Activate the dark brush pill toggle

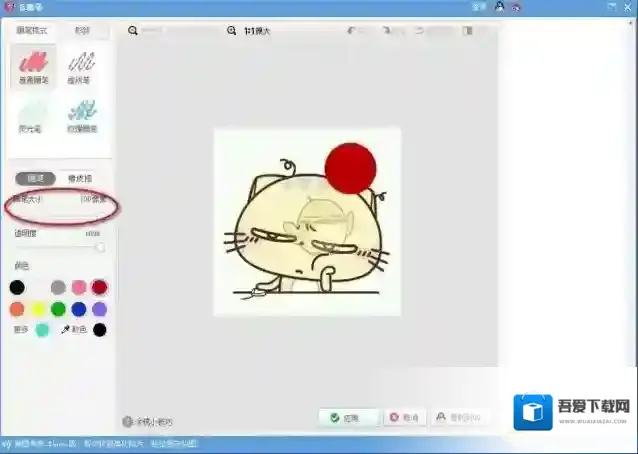pos(35,178)
